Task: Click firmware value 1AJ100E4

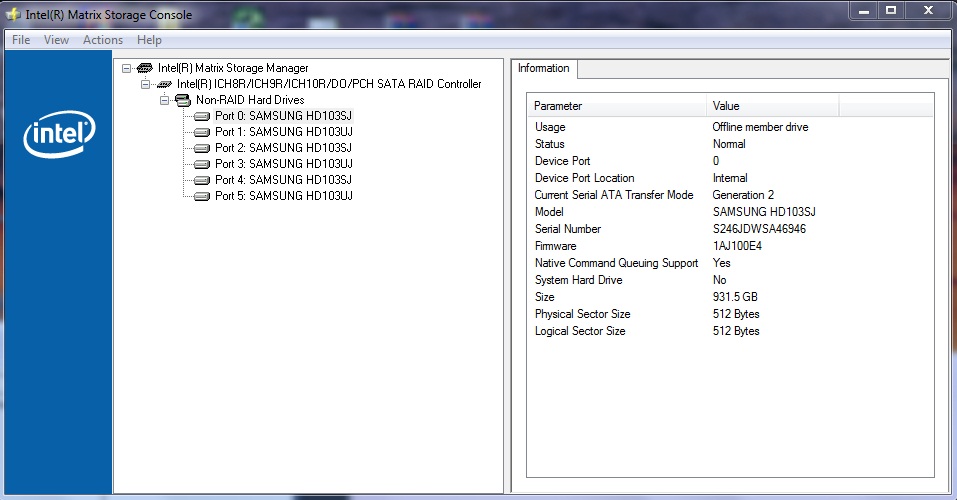Action: click(737, 246)
